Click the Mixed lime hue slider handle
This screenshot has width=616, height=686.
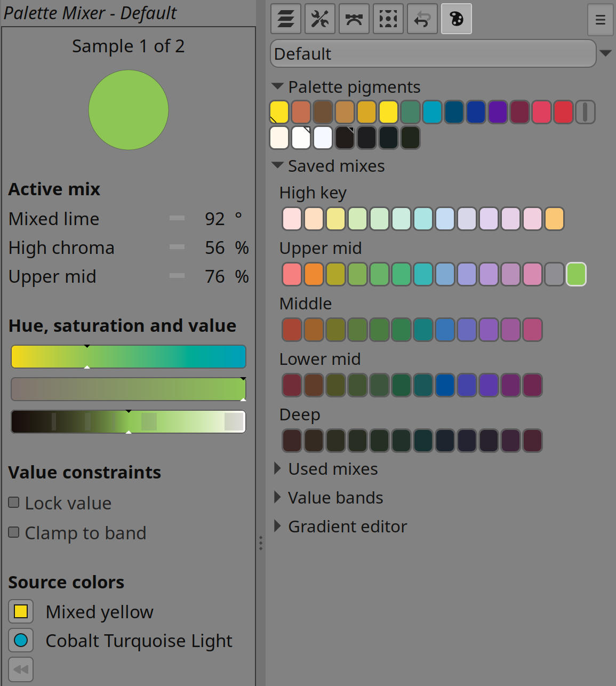(177, 218)
